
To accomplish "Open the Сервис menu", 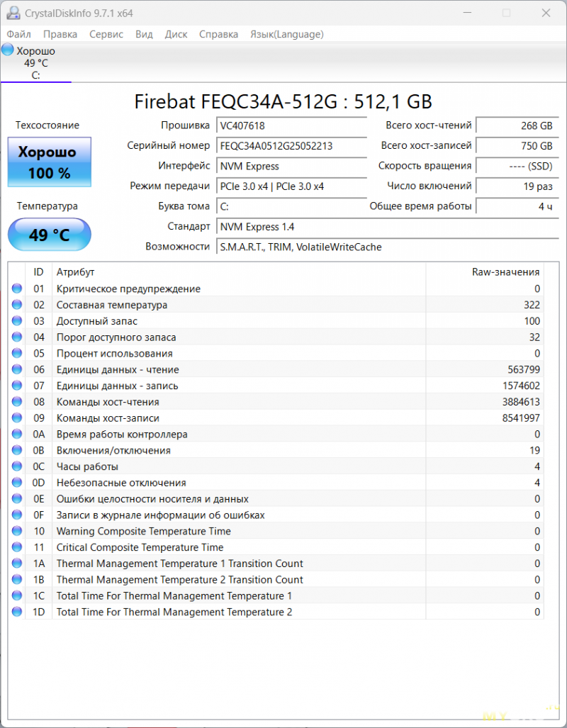I will tap(106, 34).
